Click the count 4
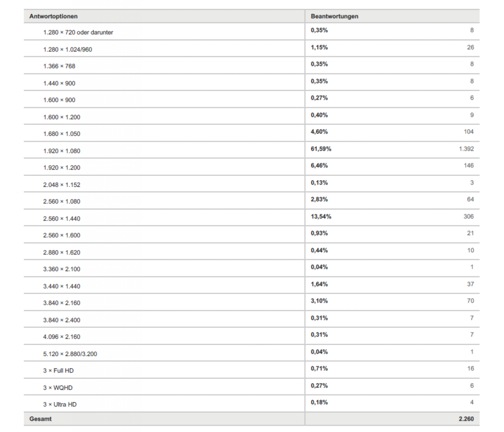 pos(472,402)
